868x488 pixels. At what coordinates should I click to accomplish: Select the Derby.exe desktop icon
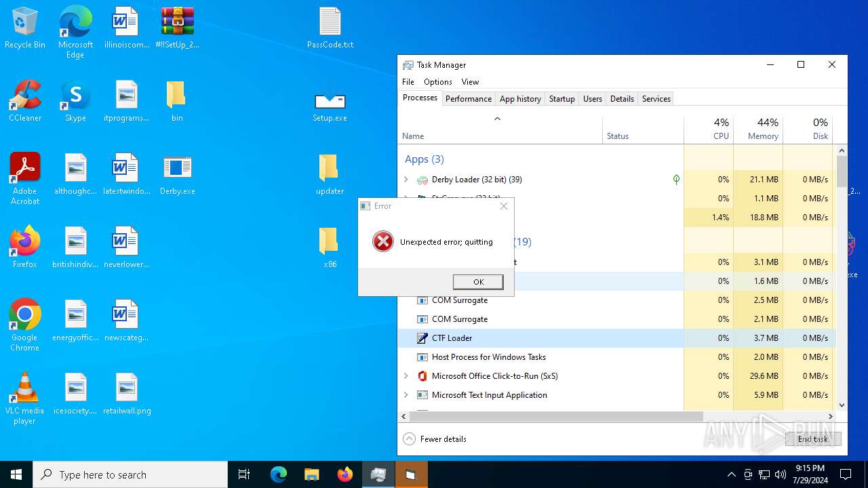tap(177, 174)
